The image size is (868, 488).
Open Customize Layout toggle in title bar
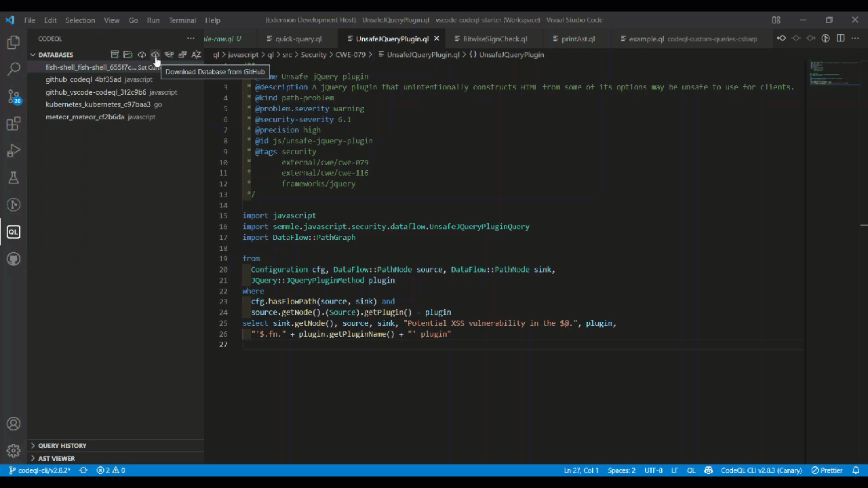pyautogui.click(x=776, y=20)
